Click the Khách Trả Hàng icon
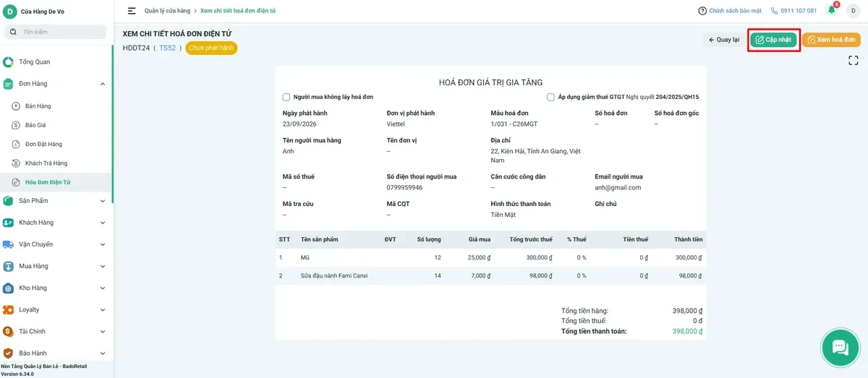Screen dimensions: 868x378 coord(17,163)
